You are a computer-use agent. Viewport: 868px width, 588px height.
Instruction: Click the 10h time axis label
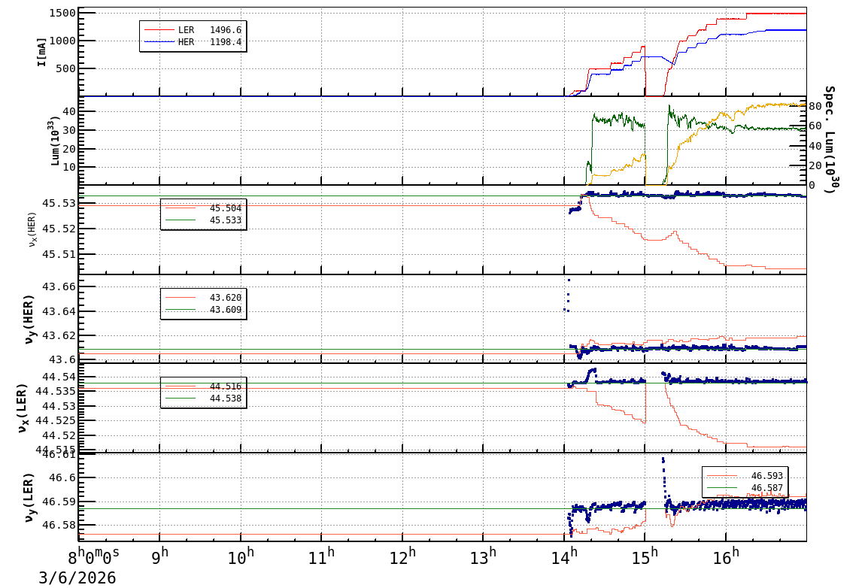pos(241,556)
